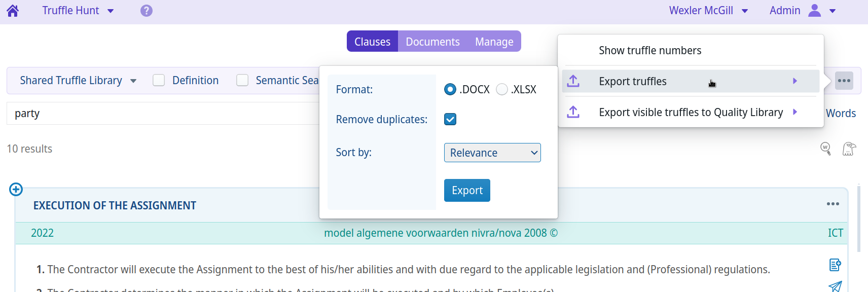
Task: Click the home icon
Action: (13, 11)
